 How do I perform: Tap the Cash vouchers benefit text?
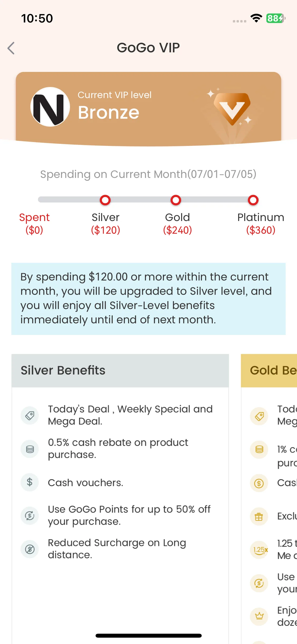[x=86, y=483]
